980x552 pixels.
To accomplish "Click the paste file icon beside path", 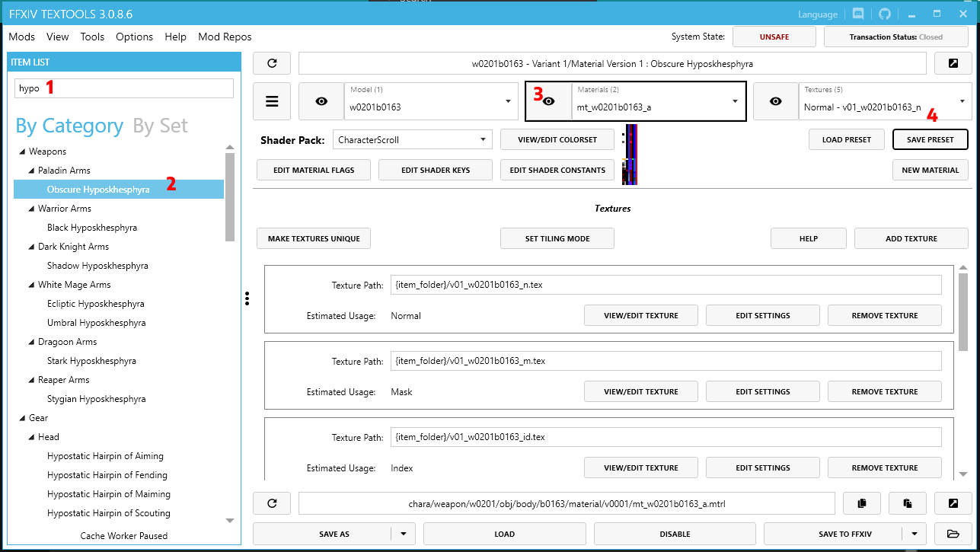I will point(908,503).
